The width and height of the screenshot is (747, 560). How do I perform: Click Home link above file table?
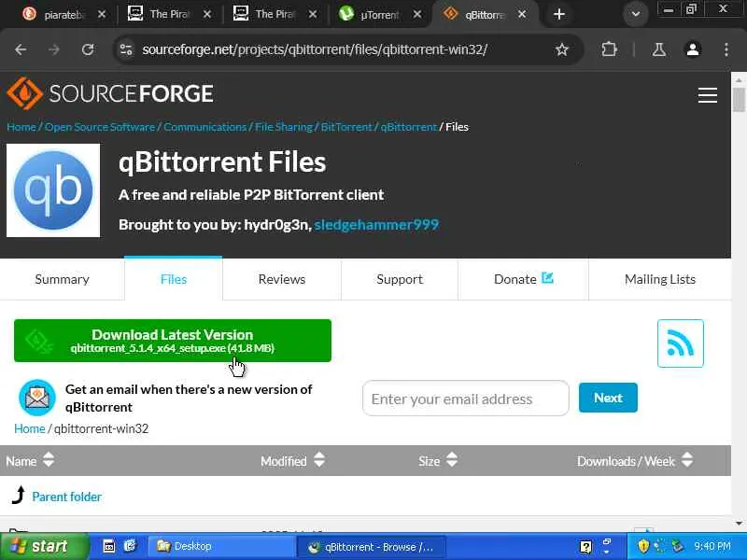pyautogui.click(x=30, y=428)
